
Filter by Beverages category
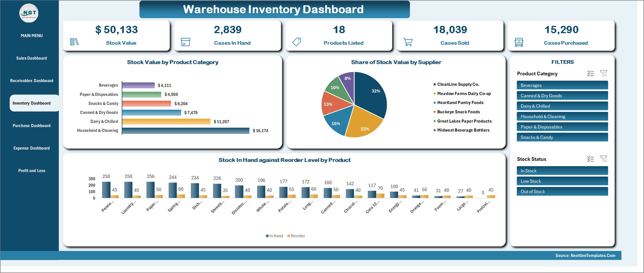[x=562, y=85]
